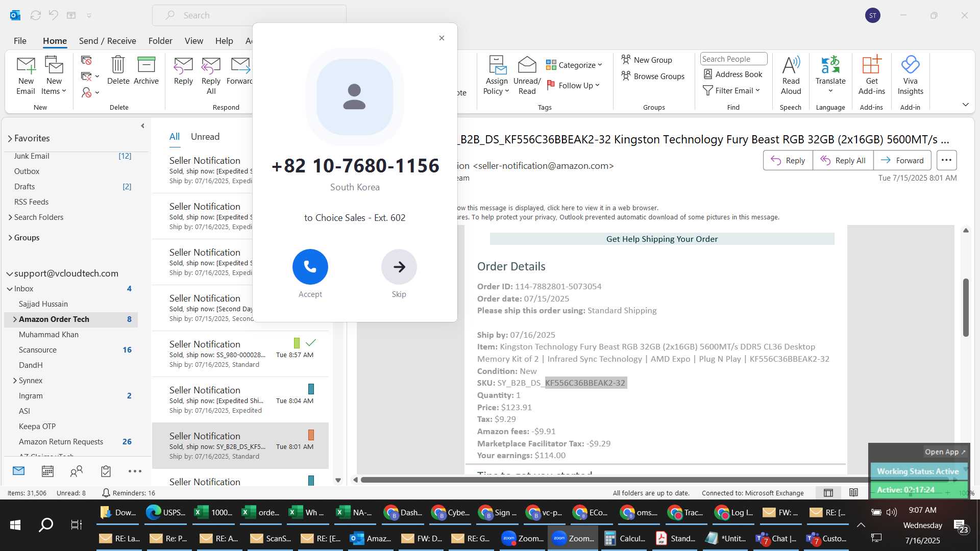980x551 pixels.
Task: Open the Address Book
Action: (732, 74)
